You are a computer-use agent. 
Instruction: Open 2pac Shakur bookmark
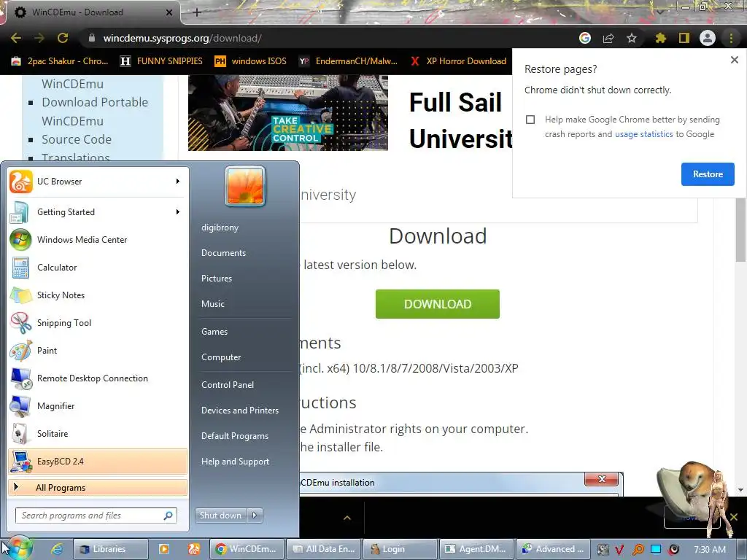[x=60, y=61]
